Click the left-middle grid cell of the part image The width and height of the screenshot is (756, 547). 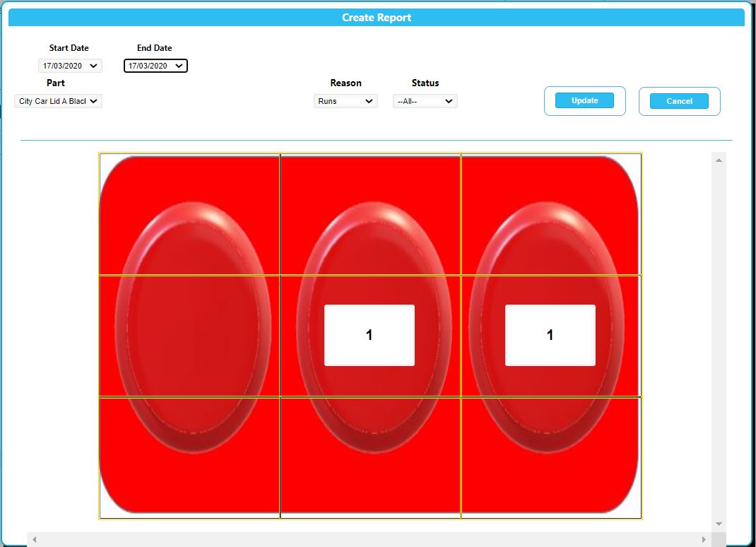(189, 336)
